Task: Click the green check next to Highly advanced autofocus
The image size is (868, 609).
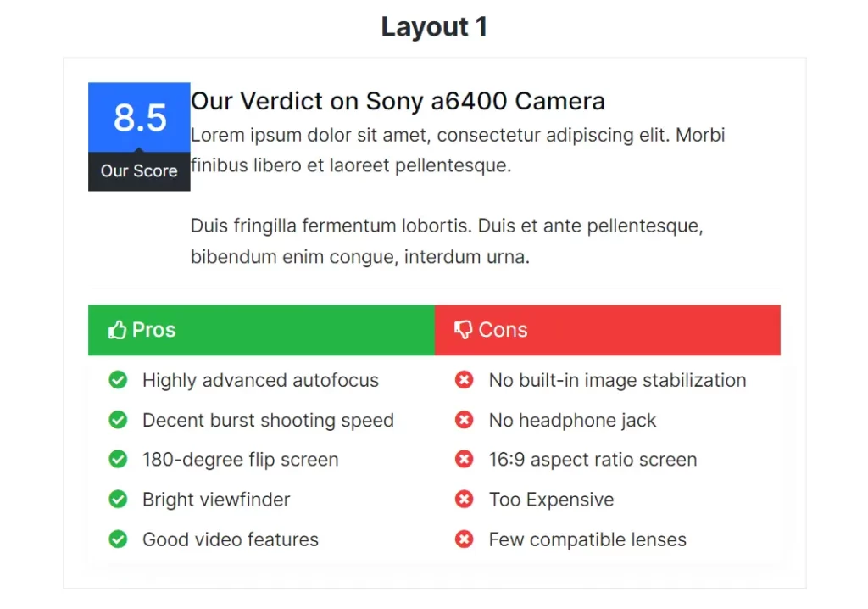Action: (x=118, y=380)
